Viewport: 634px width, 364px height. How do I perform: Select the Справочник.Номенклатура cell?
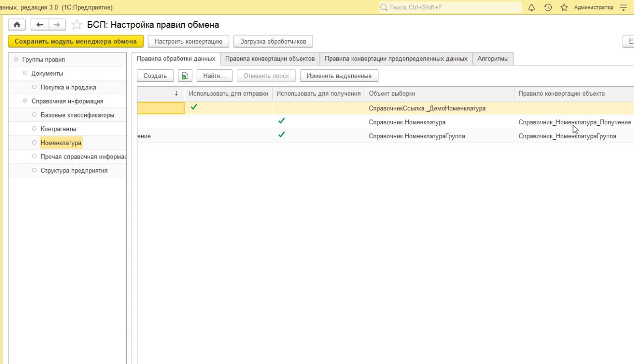coord(439,122)
